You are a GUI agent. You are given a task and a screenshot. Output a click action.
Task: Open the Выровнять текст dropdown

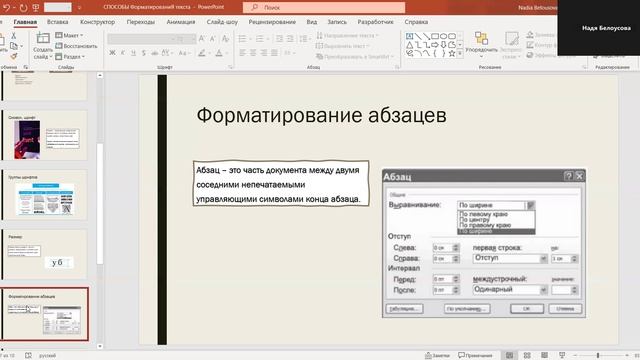pos(342,46)
